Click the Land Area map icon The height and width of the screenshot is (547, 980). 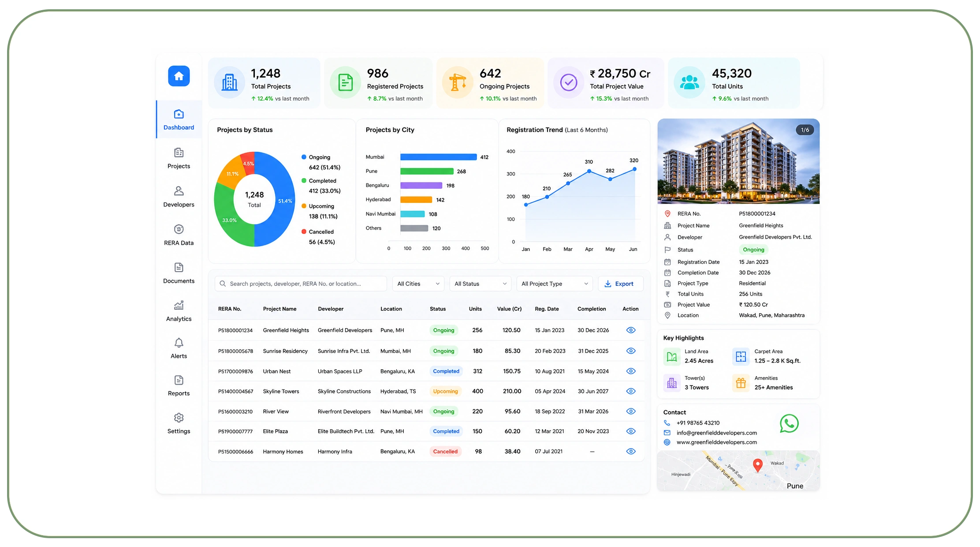[x=671, y=356]
